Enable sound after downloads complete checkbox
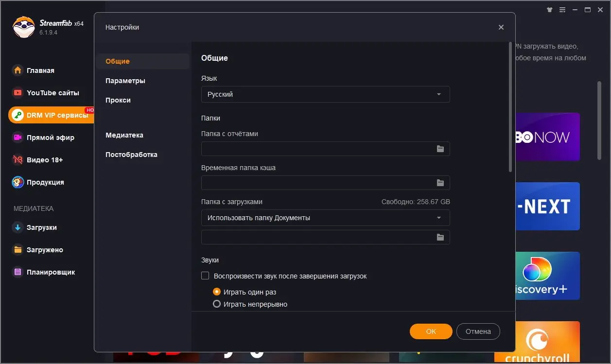Screen dimensions: 611x364 point(205,275)
